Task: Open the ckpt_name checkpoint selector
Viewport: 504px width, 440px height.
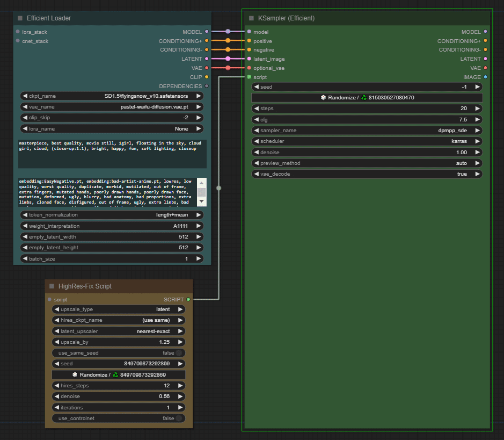Action: 112,96
